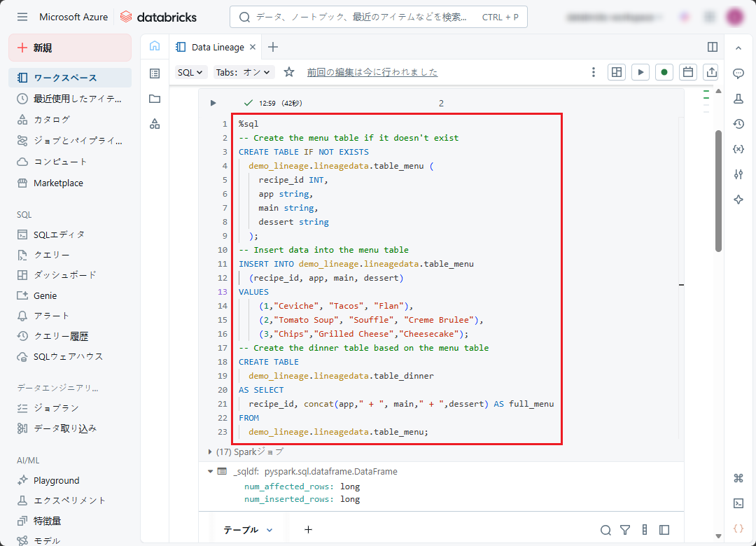Open the variable explorer {x} icon

(738, 149)
